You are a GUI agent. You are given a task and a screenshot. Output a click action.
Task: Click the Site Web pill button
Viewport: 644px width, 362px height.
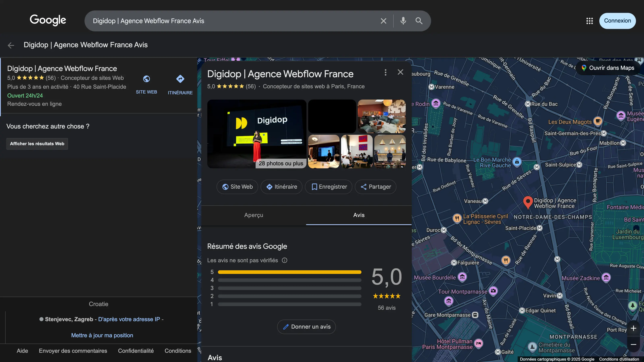(x=237, y=187)
